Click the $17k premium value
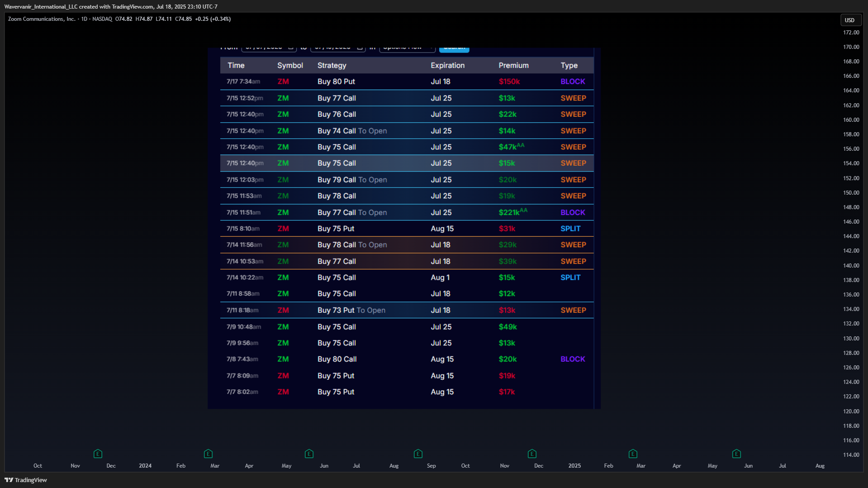The height and width of the screenshot is (488, 868). pyautogui.click(x=507, y=392)
